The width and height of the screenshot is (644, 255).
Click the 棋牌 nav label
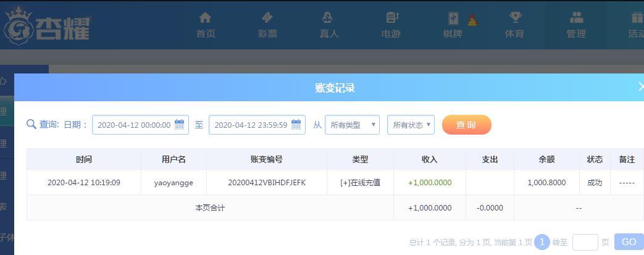pos(453,34)
